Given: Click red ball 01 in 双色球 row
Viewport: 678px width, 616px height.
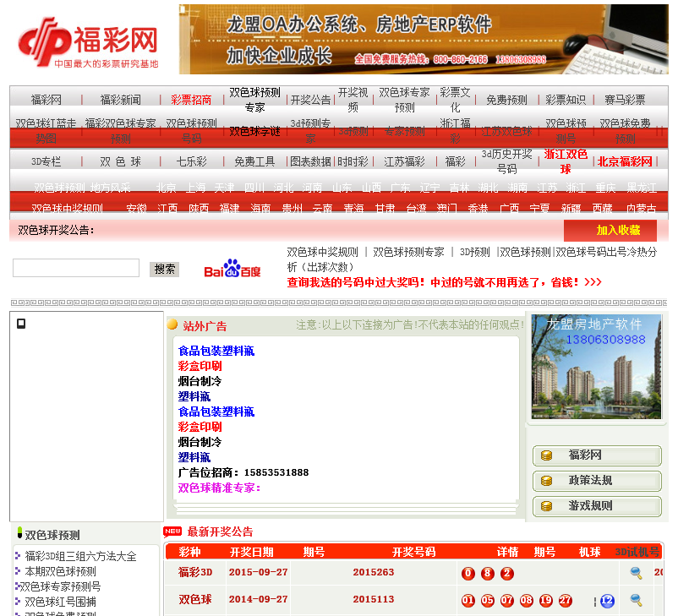Looking at the screenshot, I should [x=467, y=601].
